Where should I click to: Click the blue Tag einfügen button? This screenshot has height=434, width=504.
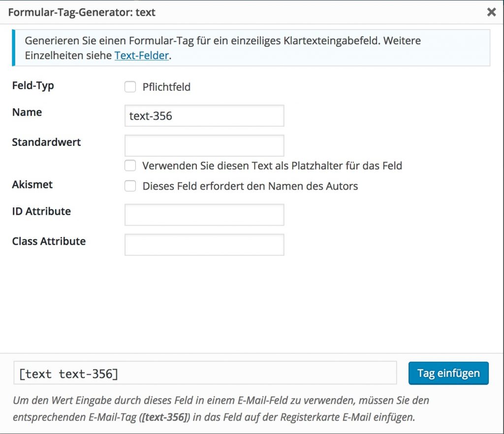click(x=448, y=373)
